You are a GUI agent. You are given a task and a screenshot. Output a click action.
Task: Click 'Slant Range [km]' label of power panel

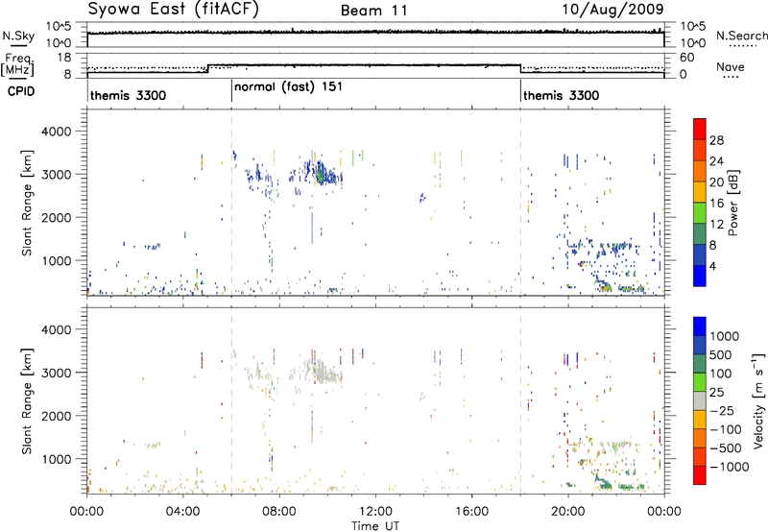pos(27,203)
